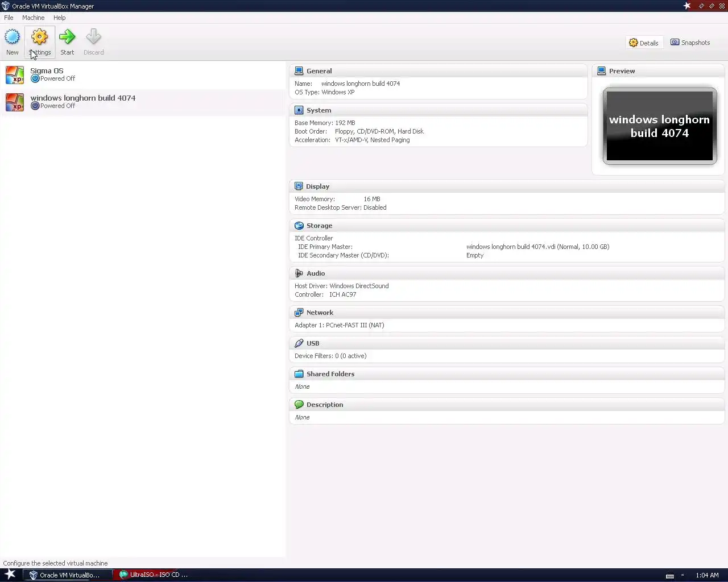
Task: Switch to UltraISO taskbar button
Action: click(156, 575)
